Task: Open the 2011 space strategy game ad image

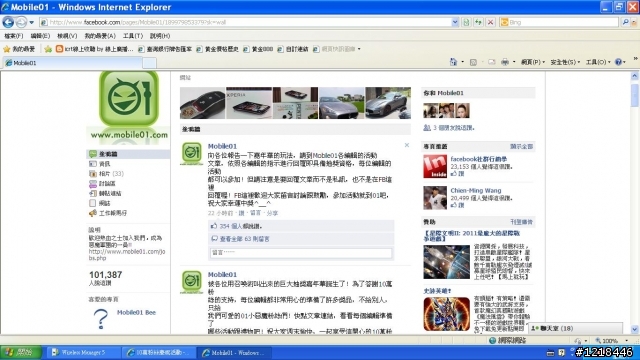Action: (447, 262)
